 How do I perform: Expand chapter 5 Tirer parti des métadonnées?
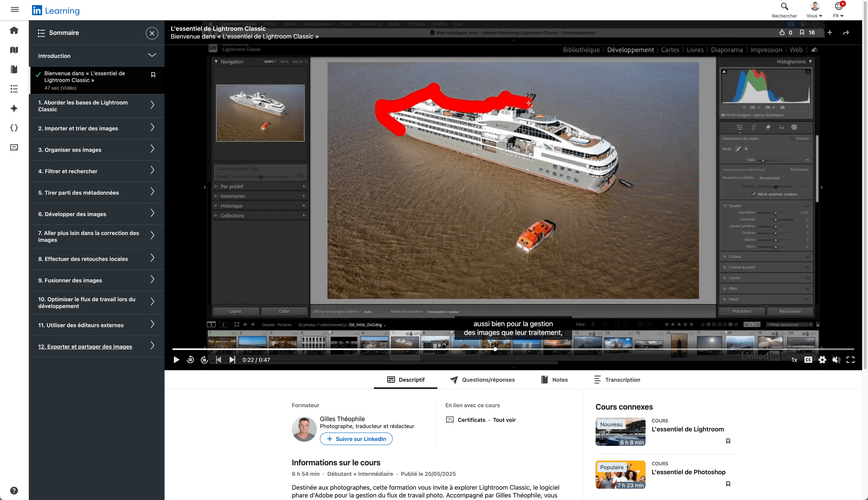(97, 193)
